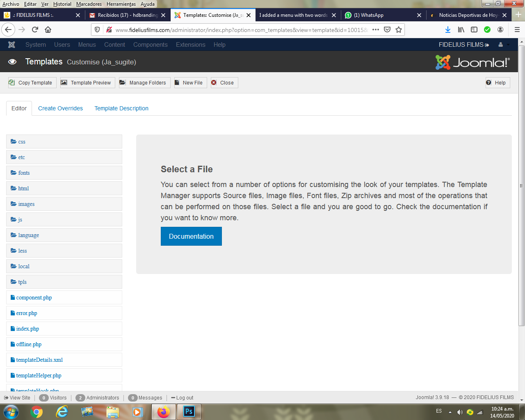Open the Content menu
The image size is (525, 420).
[x=114, y=45]
